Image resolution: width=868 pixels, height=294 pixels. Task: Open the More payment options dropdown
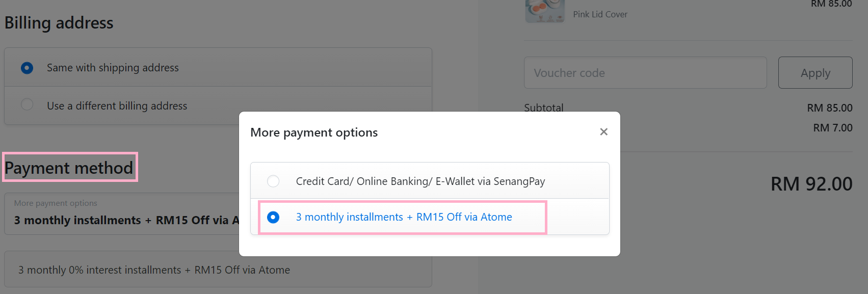122,213
